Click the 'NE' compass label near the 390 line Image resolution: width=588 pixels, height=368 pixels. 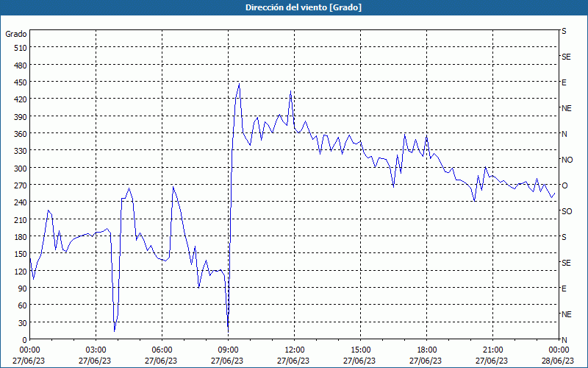pyautogui.click(x=566, y=108)
